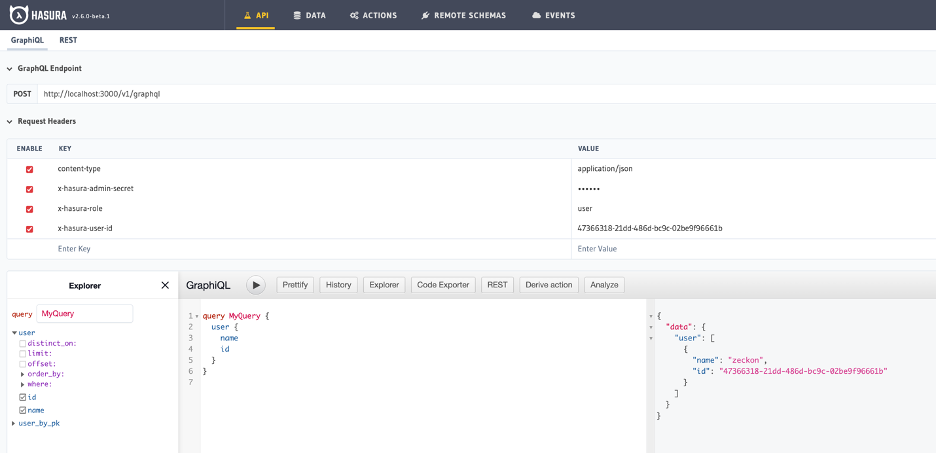The image size is (936, 454).
Task: Click the role value "user"
Action: tap(585, 209)
